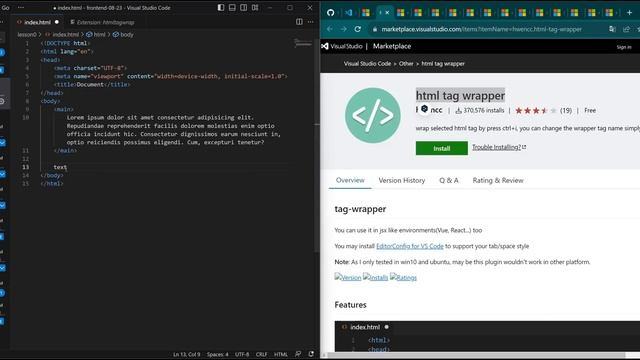Screen dimensions: 640x360
Task: Click line number 13 in the editor gutter
Action: pyautogui.click(x=26, y=167)
